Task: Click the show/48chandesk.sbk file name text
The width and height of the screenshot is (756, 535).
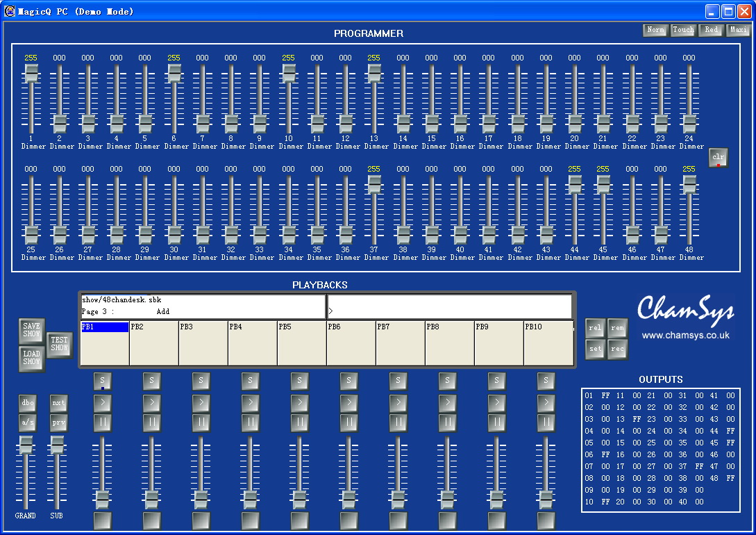Action: coord(121,300)
